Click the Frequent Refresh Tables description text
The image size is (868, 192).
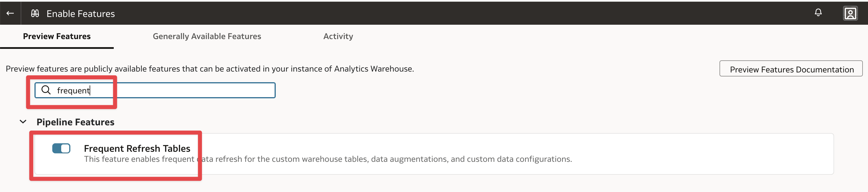[327, 159]
